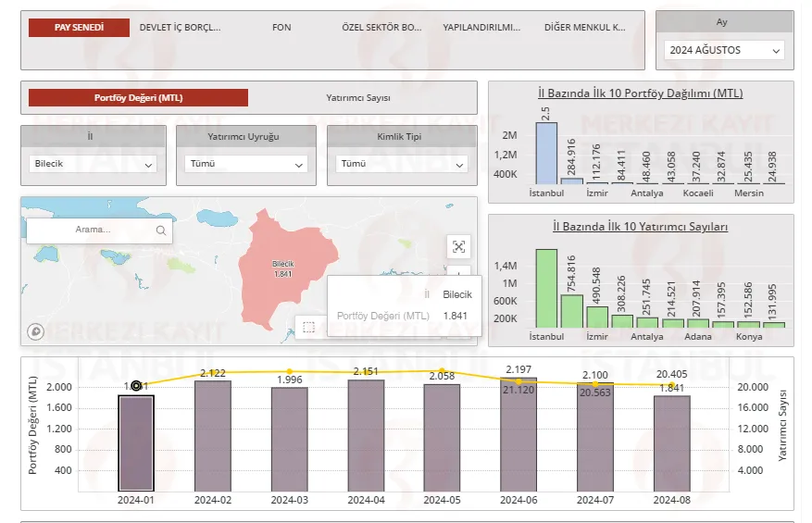812x523 pixels.
Task: Select the 754.816 investor bar
Action: (571, 311)
